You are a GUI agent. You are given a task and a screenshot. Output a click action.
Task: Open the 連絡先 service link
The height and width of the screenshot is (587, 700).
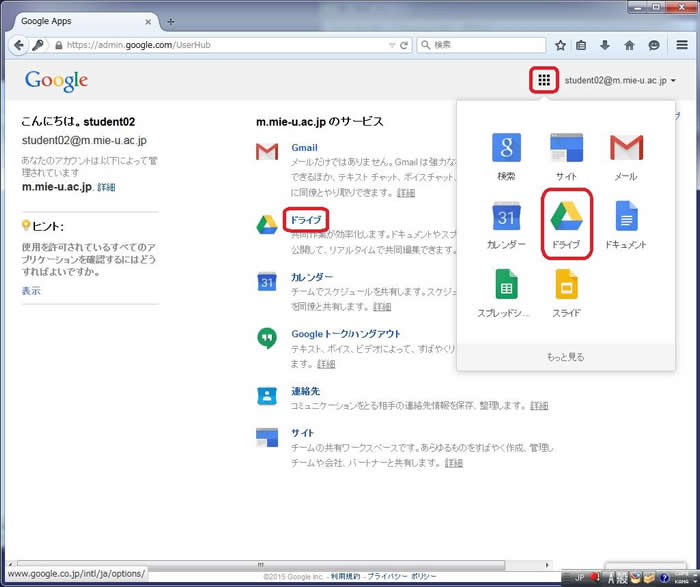305,391
